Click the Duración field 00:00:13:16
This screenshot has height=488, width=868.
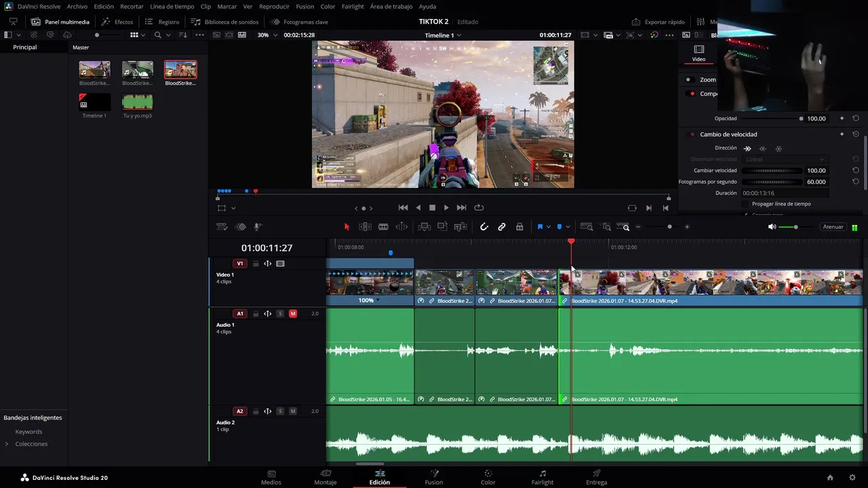(784, 193)
